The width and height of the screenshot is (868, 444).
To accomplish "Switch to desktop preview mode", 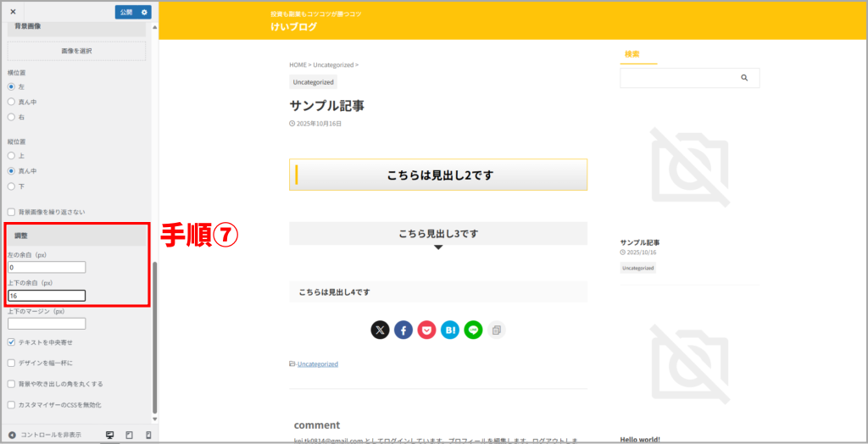I will [x=109, y=435].
